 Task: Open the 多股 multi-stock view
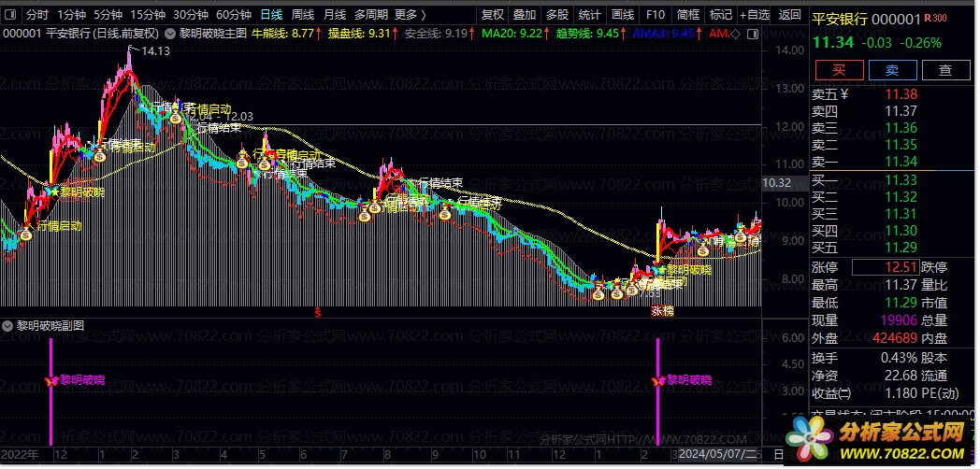coord(557,14)
